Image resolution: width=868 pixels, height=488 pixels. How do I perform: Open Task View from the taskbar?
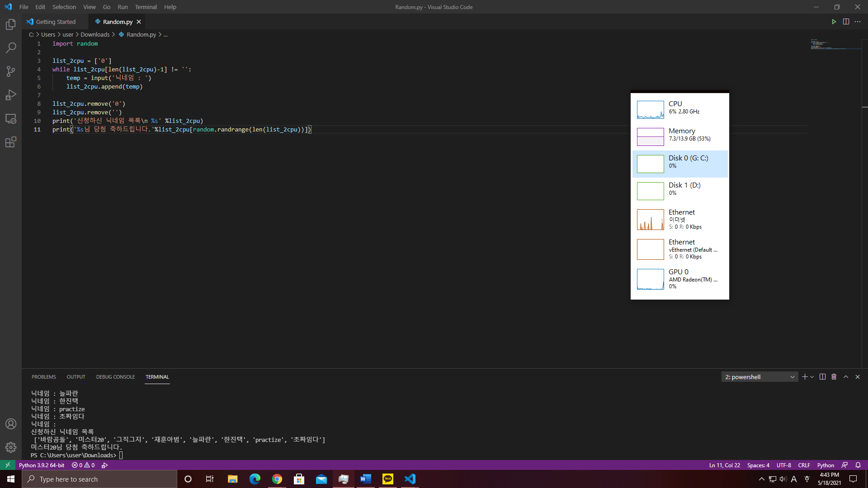(210, 479)
